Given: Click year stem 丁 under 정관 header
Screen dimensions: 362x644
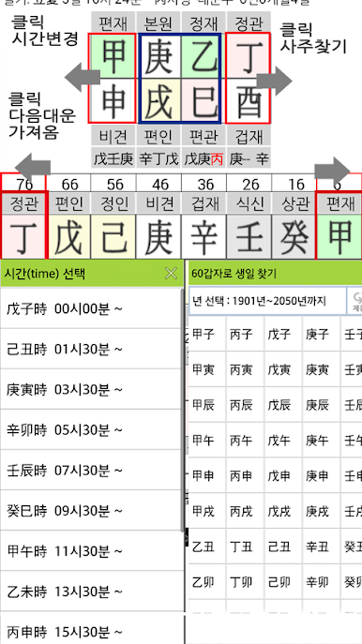Looking at the screenshot, I should (x=248, y=55).
